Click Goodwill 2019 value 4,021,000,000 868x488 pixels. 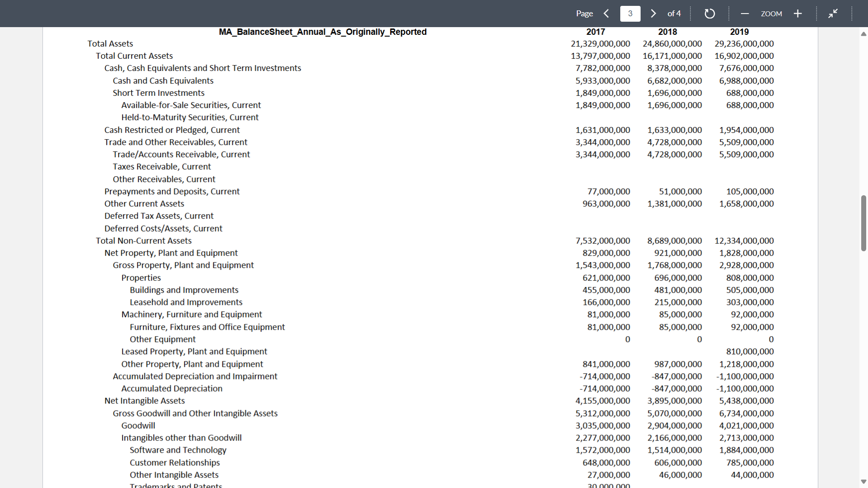click(x=746, y=426)
